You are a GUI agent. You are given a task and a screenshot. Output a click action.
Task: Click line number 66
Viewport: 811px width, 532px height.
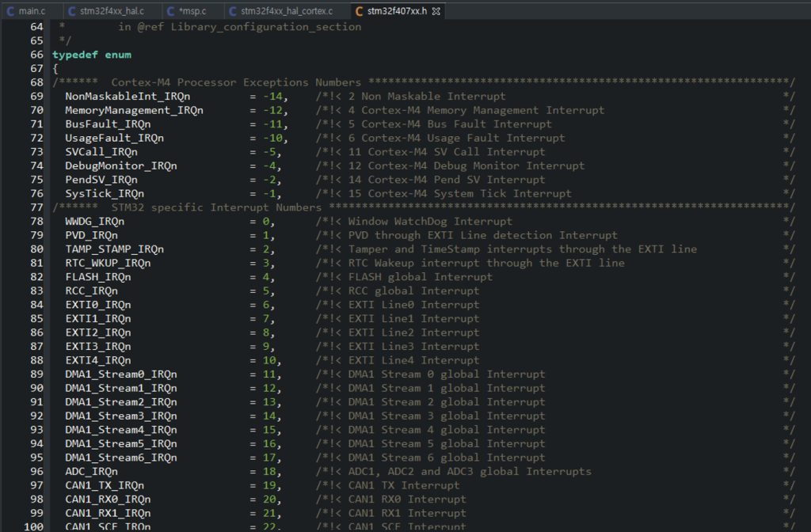(x=36, y=55)
